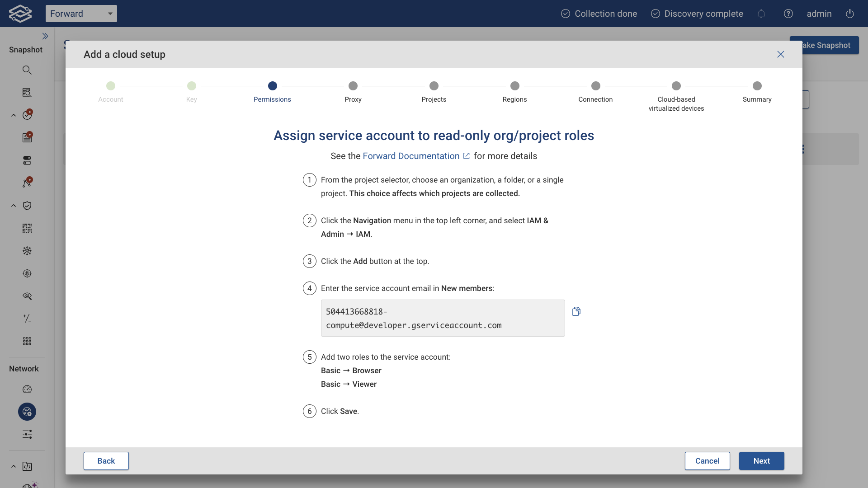Open help via the question mark icon
The image size is (868, 488).
788,14
